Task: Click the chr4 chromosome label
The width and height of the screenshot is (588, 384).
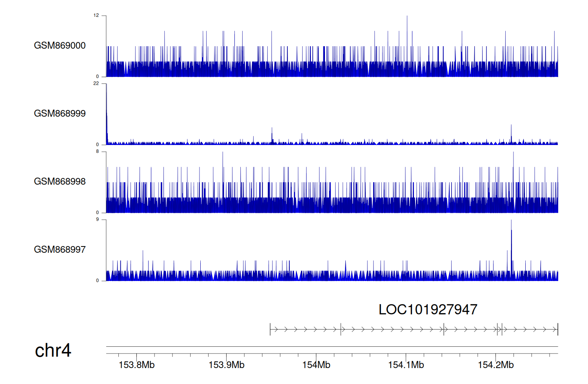Action: (x=53, y=350)
